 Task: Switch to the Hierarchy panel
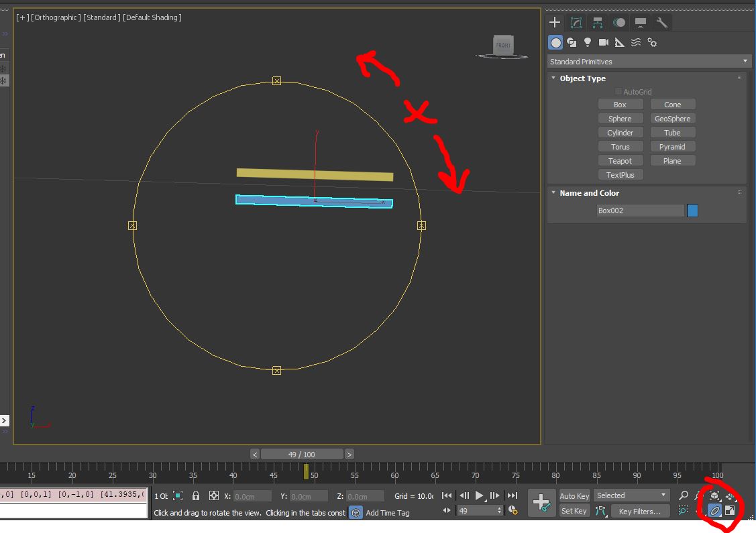pos(598,22)
